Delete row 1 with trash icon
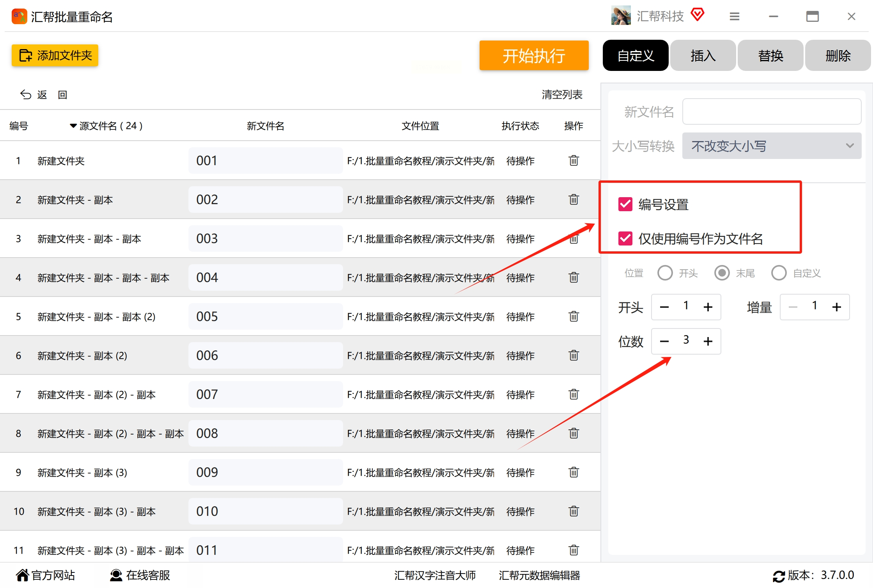This screenshot has height=588, width=873. point(574,161)
